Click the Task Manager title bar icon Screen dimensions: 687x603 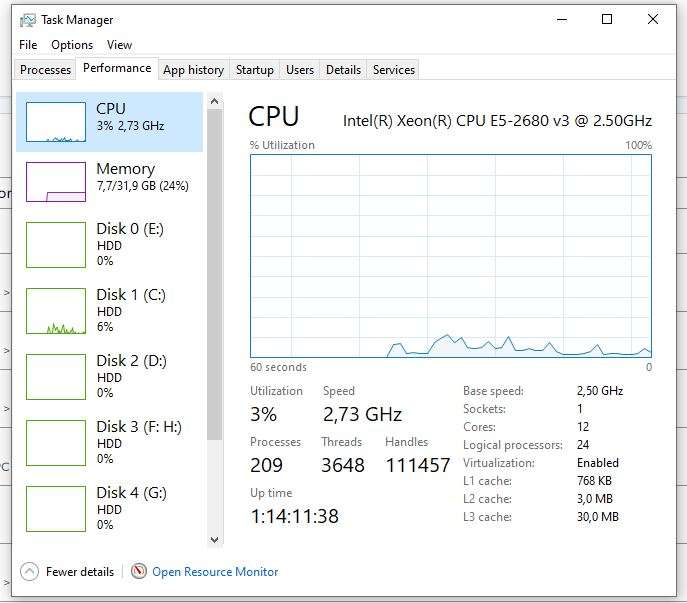click(x=28, y=19)
